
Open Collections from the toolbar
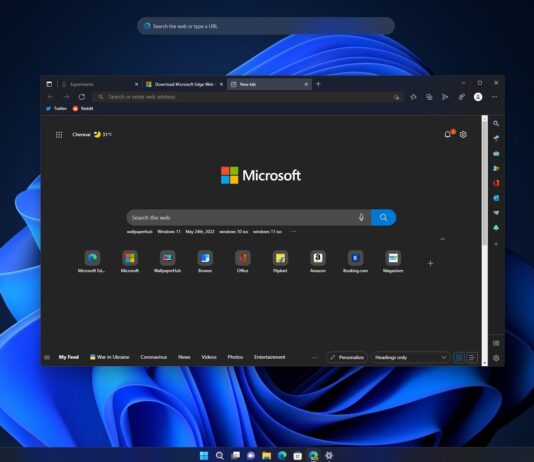coord(429,97)
